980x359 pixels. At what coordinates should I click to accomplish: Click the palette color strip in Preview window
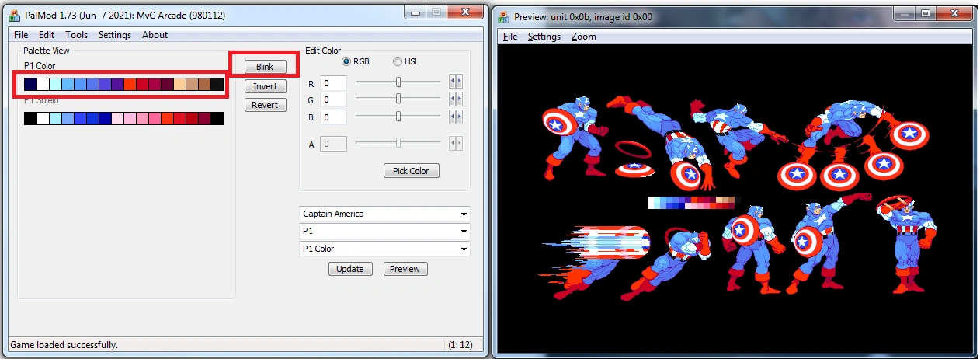click(x=693, y=202)
